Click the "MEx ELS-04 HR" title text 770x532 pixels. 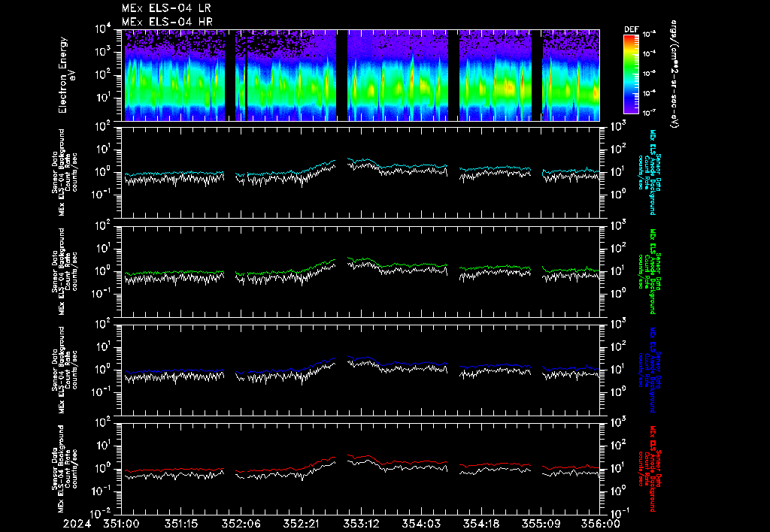tap(167, 22)
